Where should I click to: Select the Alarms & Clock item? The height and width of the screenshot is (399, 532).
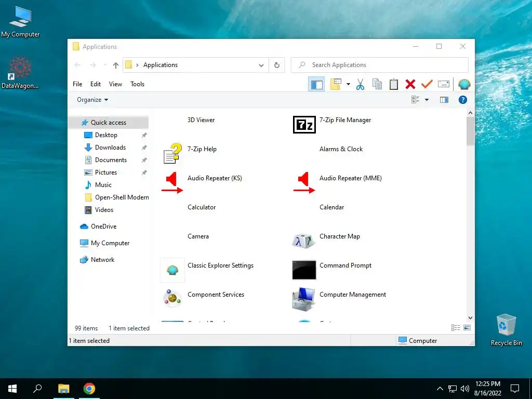point(341,149)
